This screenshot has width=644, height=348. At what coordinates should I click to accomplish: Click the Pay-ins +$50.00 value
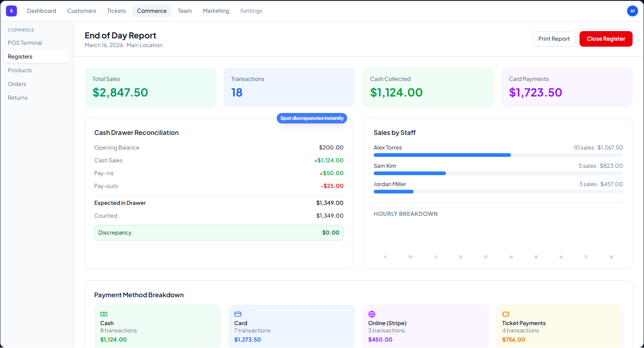pyautogui.click(x=331, y=173)
